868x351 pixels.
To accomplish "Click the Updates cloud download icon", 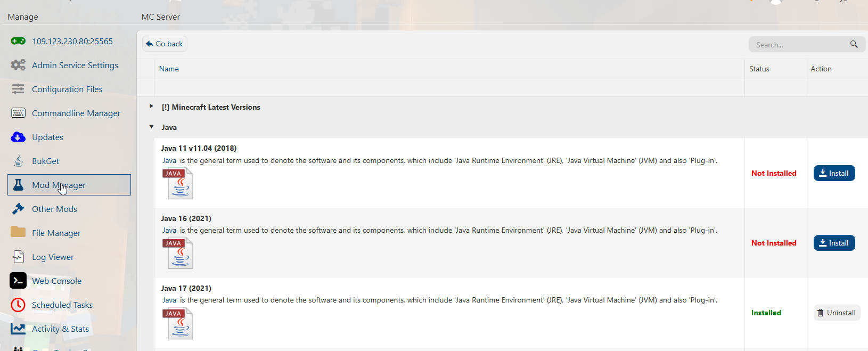I will click(18, 137).
